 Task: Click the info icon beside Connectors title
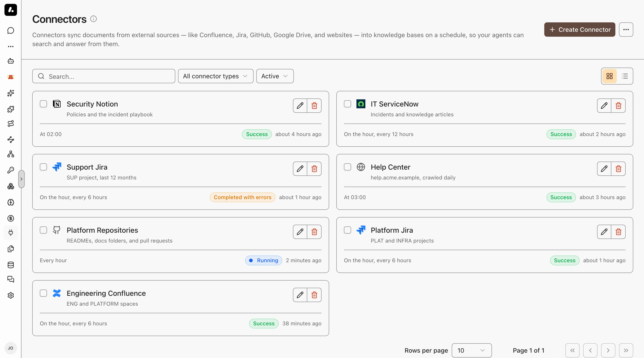coord(93,19)
